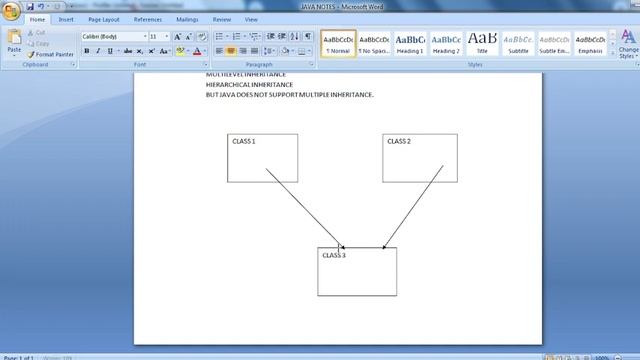Decrease paragraph indent
The image size is (640, 360).
click(x=270, y=37)
